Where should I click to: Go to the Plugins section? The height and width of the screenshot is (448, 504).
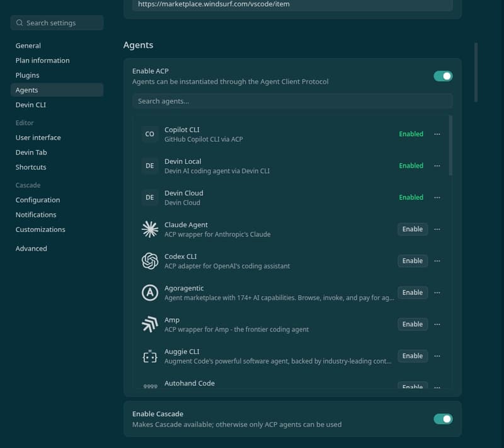57,75
